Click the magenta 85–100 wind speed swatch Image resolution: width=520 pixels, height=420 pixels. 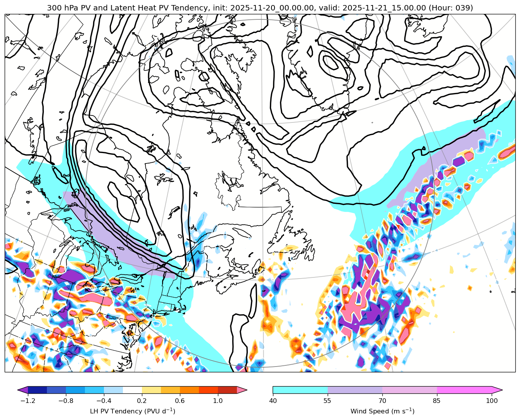[x=464, y=390]
